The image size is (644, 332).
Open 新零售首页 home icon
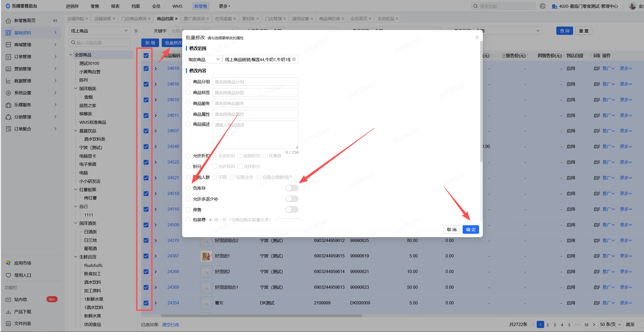click(8, 21)
